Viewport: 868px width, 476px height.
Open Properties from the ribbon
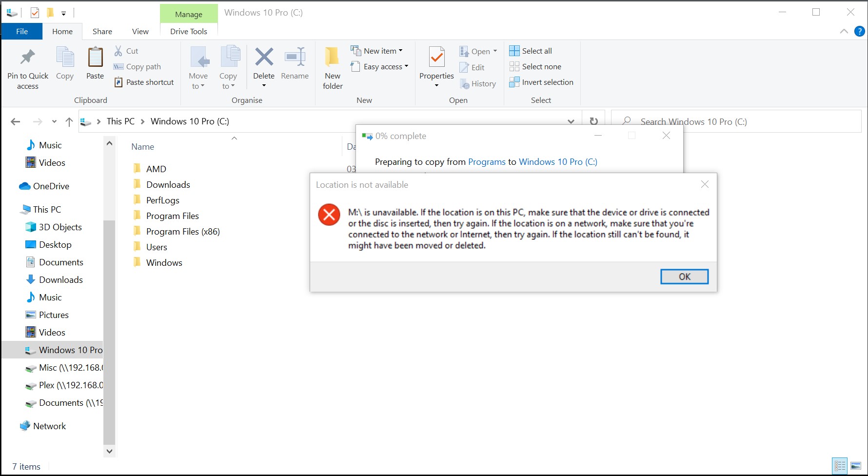(436, 68)
